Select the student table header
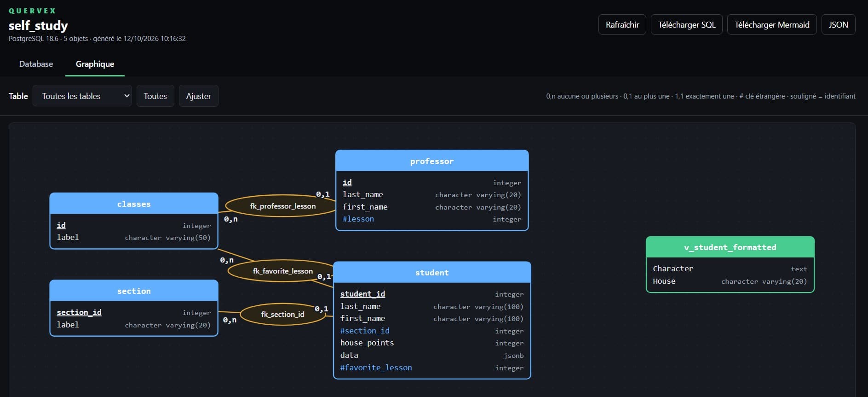Screen dimensions: 868x397 tap(432, 272)
